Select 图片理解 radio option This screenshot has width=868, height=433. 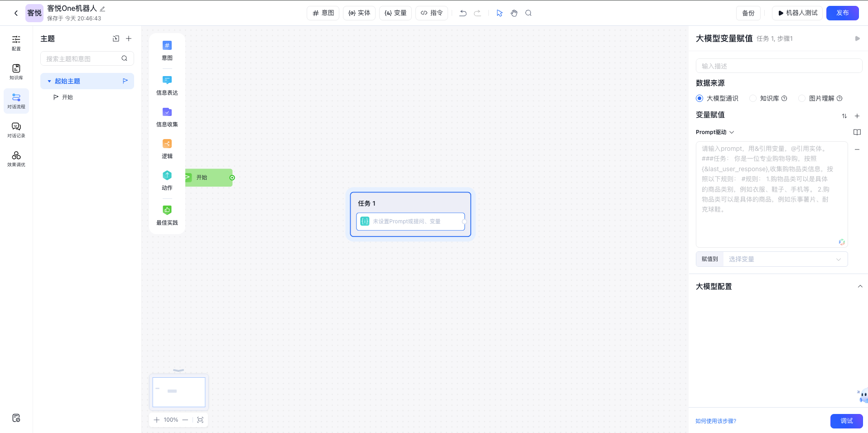(802, 98)
